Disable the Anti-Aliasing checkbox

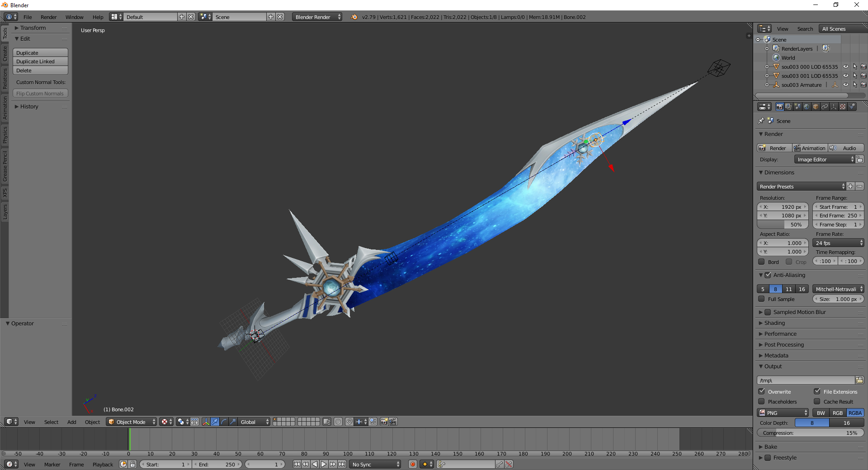[x=768, y=275]
